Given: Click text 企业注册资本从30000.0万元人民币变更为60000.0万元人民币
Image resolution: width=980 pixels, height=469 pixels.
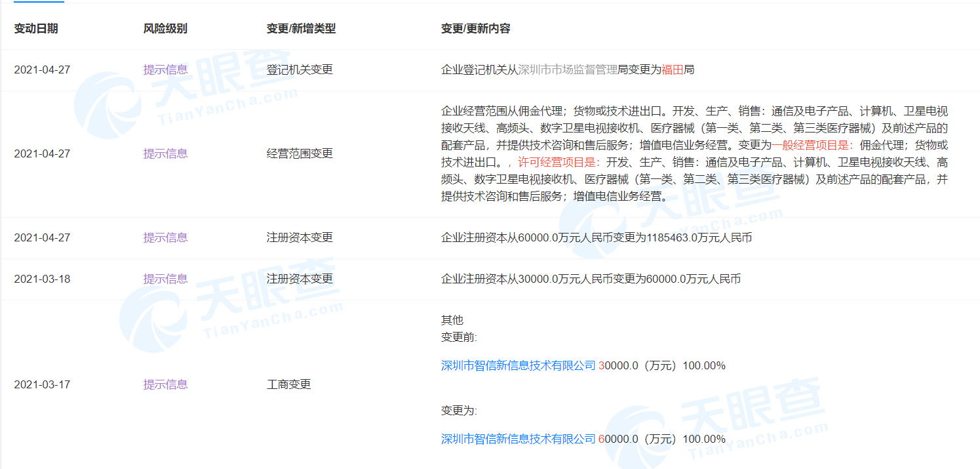Looking at the screenshot, I should click(x=591, y=279).
